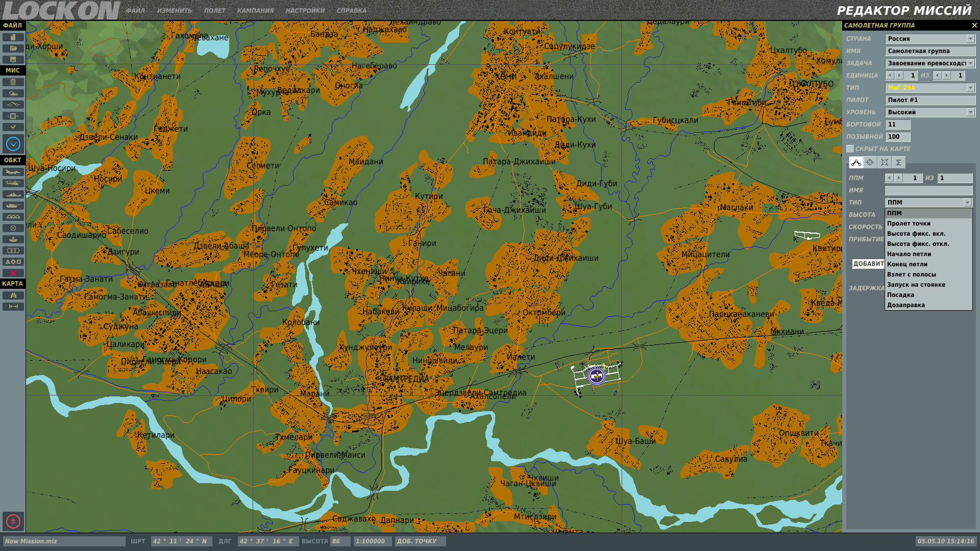Expand the ЗАДАЧА task dropdown
This screenshot has height=551, width=980.
(x=970, y=63)
